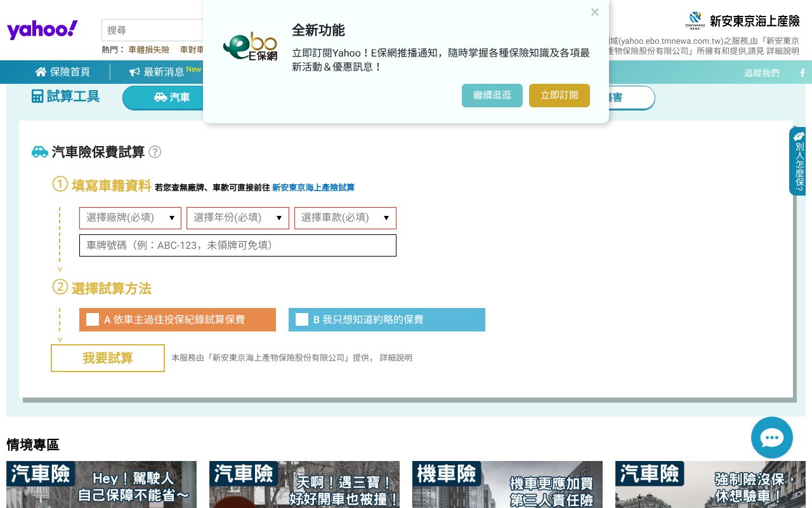The width and height of the screenshot is (812, 508).
Task: Click the license plate number input field
Action: (237, 245)
